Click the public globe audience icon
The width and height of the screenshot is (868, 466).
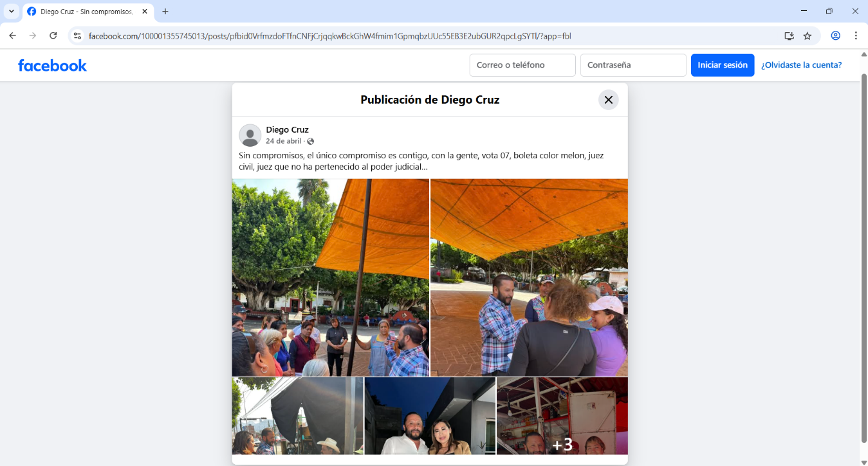coord(311,141)
